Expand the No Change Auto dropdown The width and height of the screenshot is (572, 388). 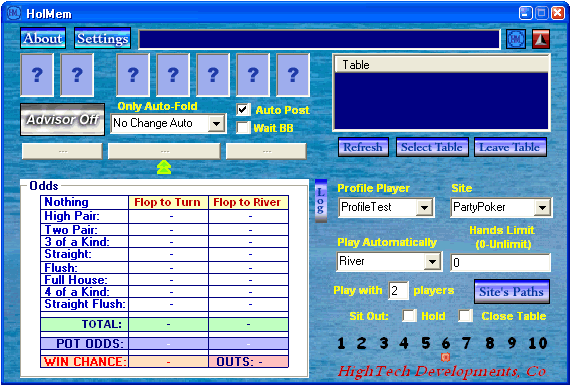[x=216, y=124]
